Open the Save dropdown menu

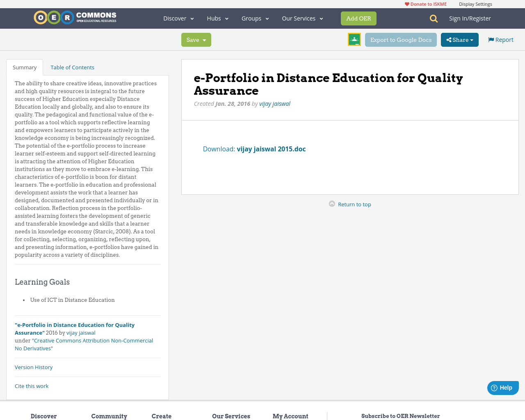coord(196,39)
